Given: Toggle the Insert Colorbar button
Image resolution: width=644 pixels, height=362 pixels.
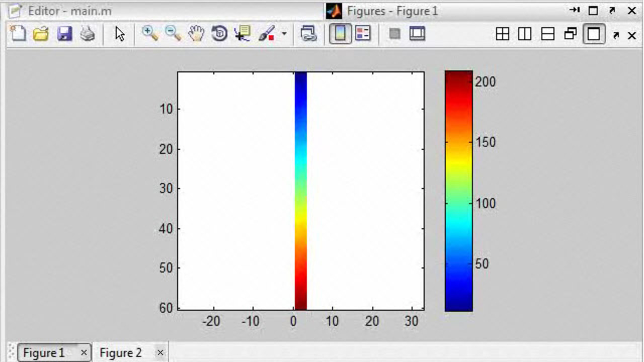Looking at the screenshot, I should 341,34.
